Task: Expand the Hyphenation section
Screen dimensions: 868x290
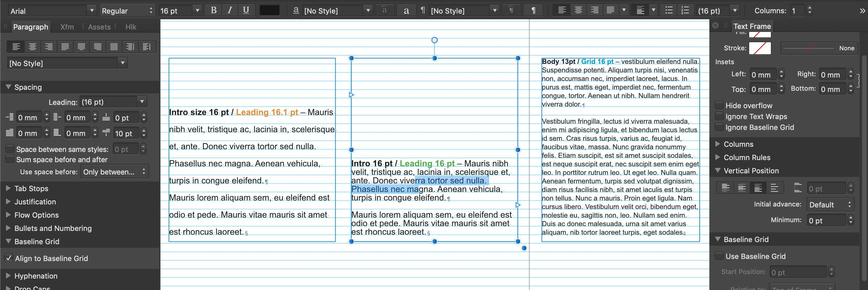Action: 9,276
